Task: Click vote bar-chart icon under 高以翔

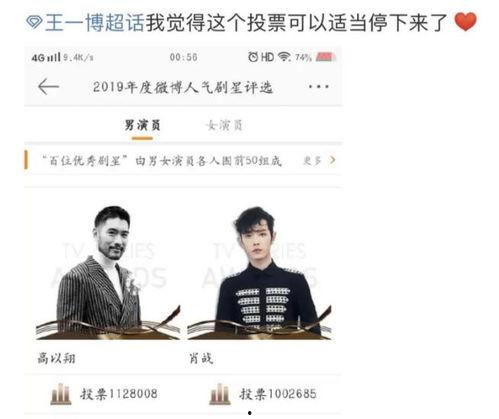Action: click(x=61, y=394)
